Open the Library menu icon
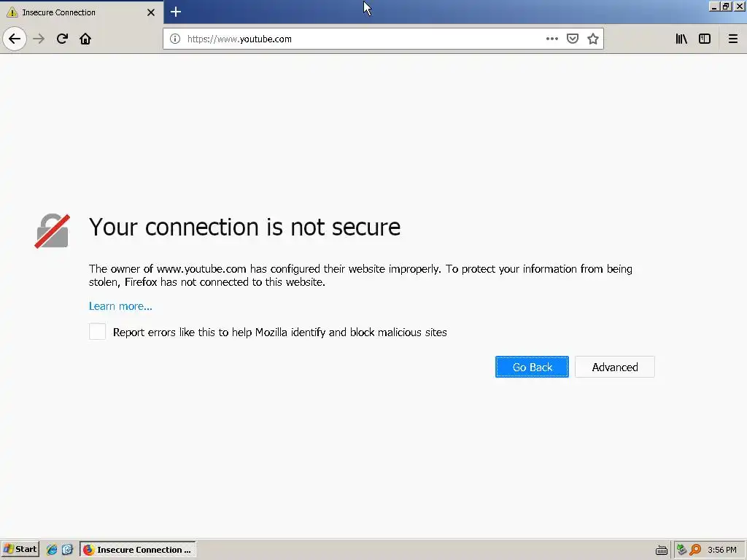 coord(681,39)
